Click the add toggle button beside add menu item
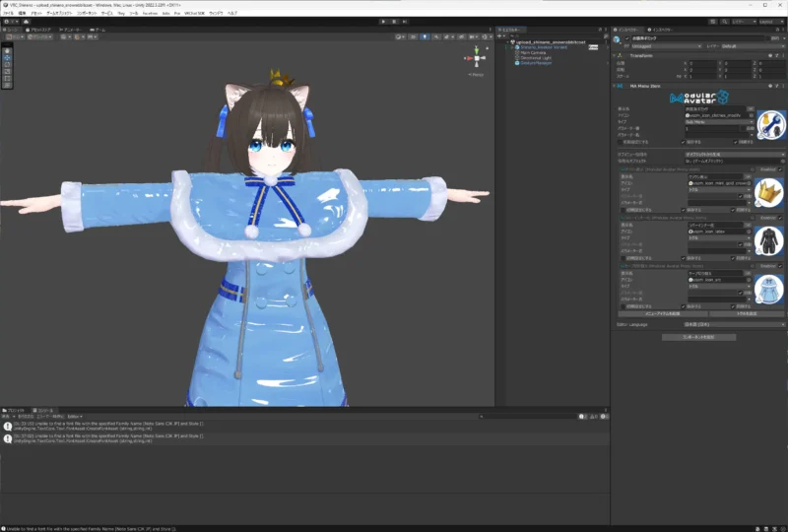Screen dimensions: 788x532 (x=747, y=313)
